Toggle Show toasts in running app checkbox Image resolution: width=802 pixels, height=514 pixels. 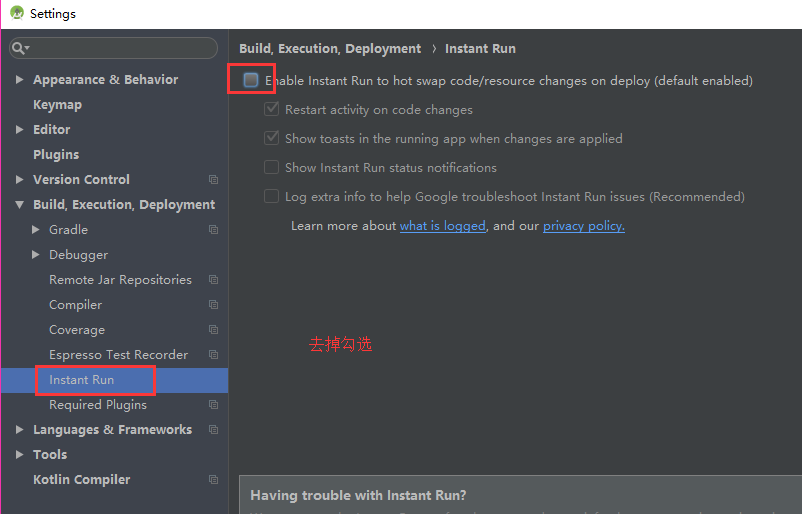[271, 138]
